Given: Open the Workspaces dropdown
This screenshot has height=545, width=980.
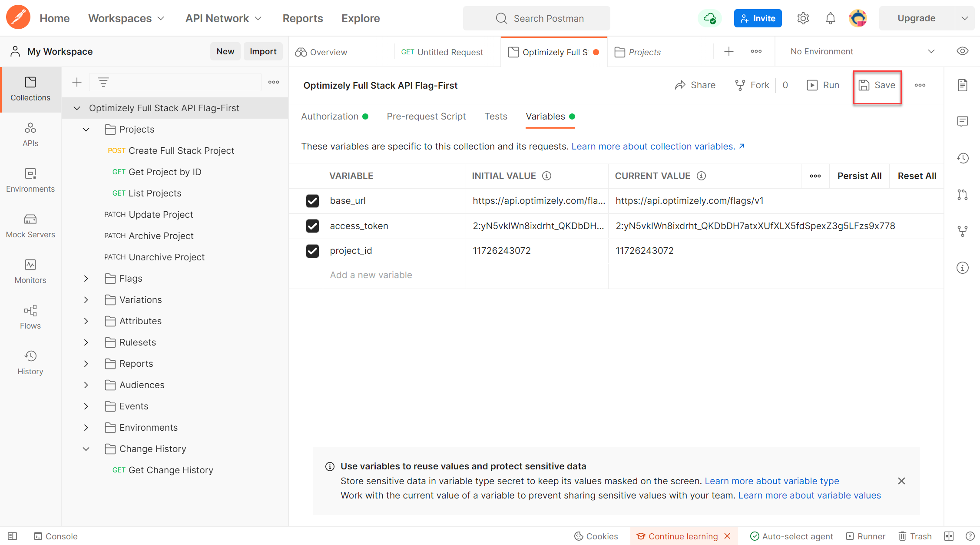Looking at the screenshot, I should click(x=126, y=18).
